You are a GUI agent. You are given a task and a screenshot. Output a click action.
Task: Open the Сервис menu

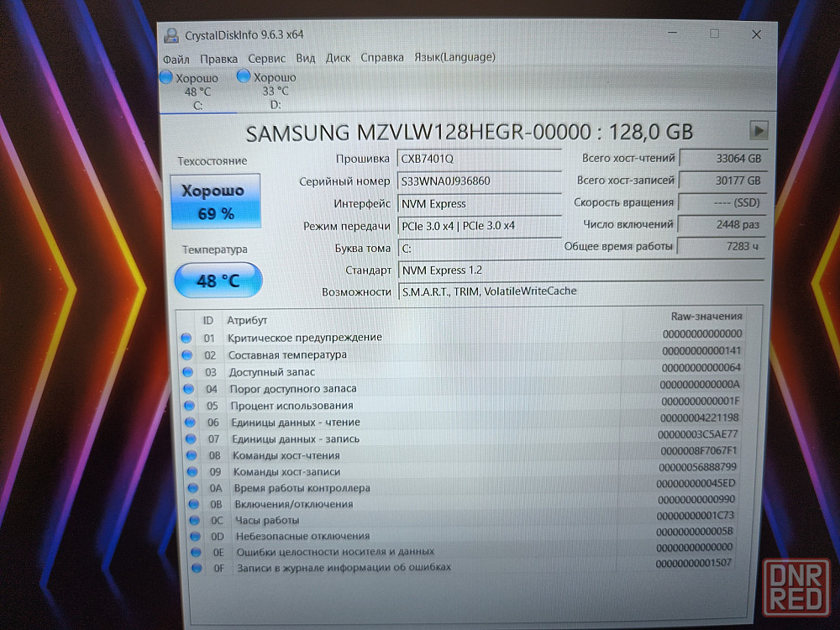pos(266,58)
